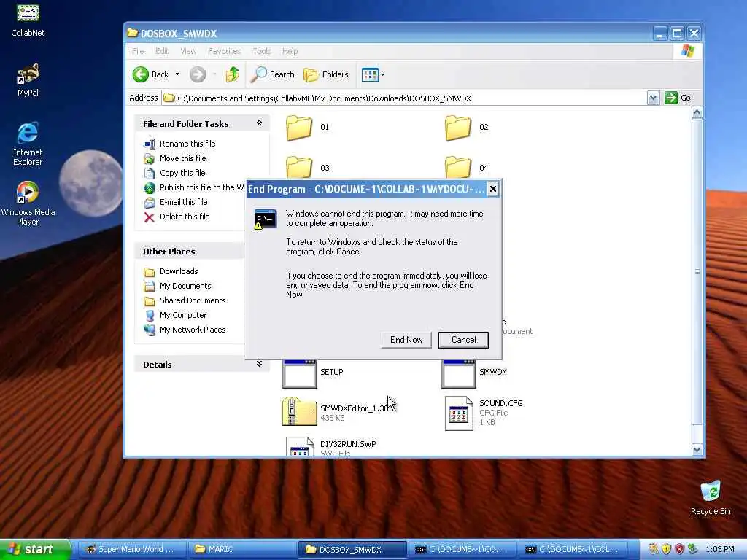Select the SOUND.CFG file
Screen dimensions: 747x560
pyautogui.click(x=484, y=413)
